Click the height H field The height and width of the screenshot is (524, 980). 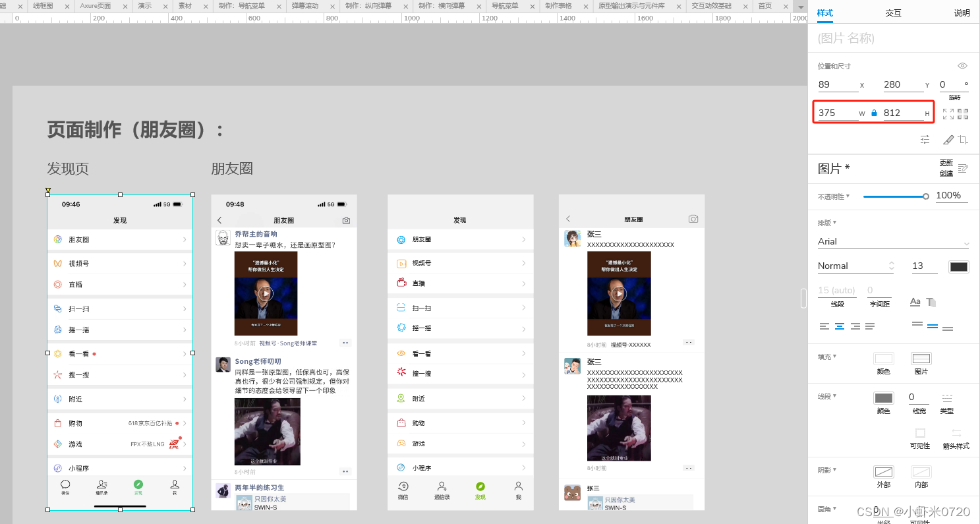[x=903, y=113]
